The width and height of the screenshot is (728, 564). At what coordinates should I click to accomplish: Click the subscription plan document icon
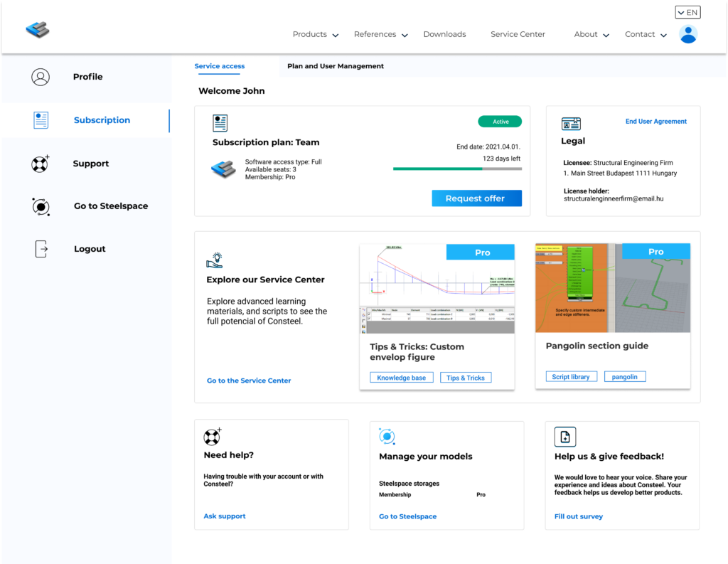pyautogui.click(x=220, y=123)
